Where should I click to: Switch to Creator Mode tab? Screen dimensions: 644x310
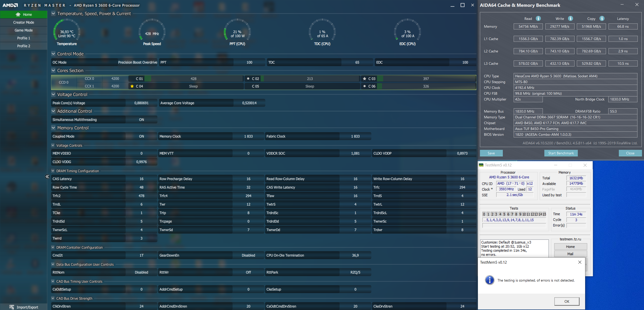pos(24,22)
